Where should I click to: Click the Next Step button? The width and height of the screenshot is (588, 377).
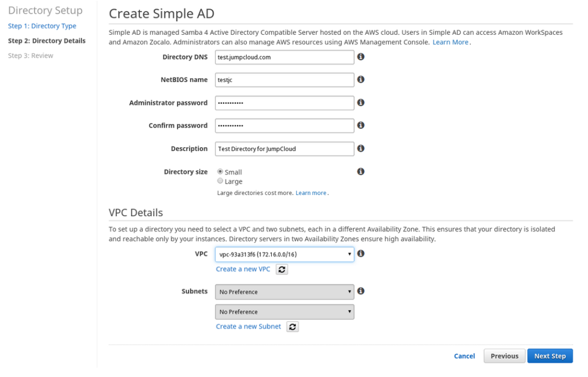(550, 356)
